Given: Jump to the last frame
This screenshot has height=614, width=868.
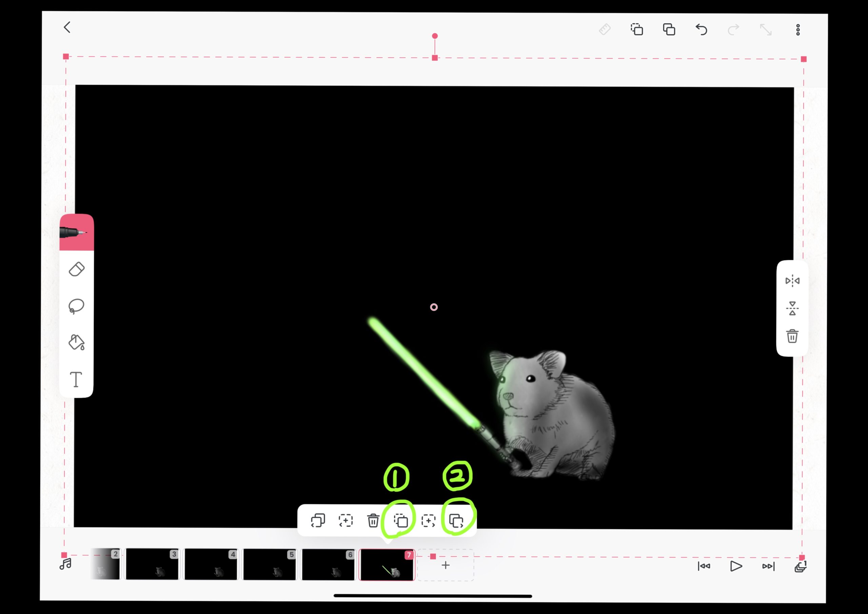Looking at the screenshot, I should 769,566.
